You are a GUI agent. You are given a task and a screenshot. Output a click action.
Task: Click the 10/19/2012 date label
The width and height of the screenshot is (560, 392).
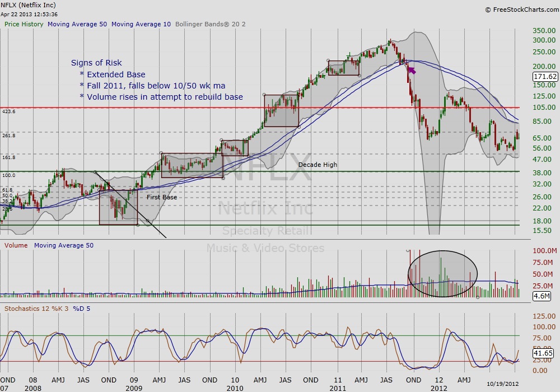(x=502, y=384)
